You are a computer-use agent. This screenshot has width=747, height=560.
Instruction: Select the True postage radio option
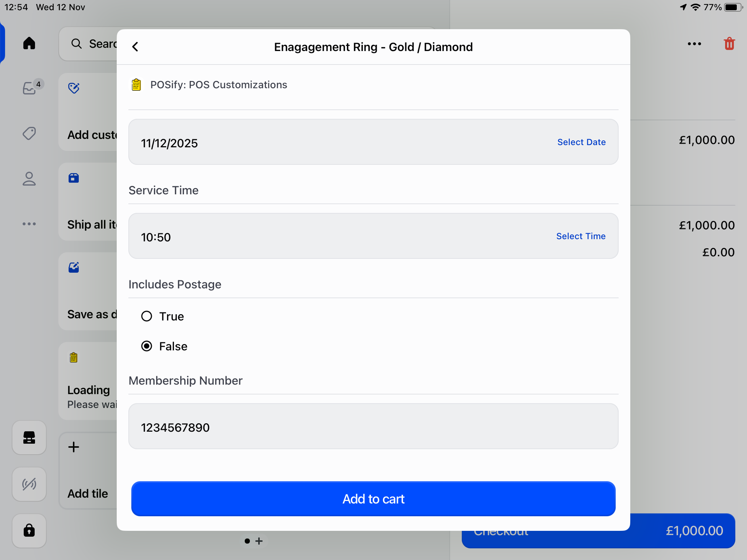[147, 316]
